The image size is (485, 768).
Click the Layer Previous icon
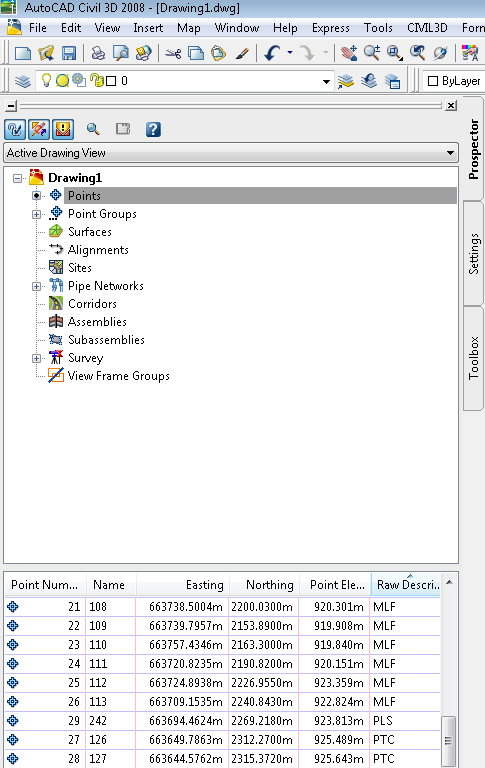click(x=368, y=81)
